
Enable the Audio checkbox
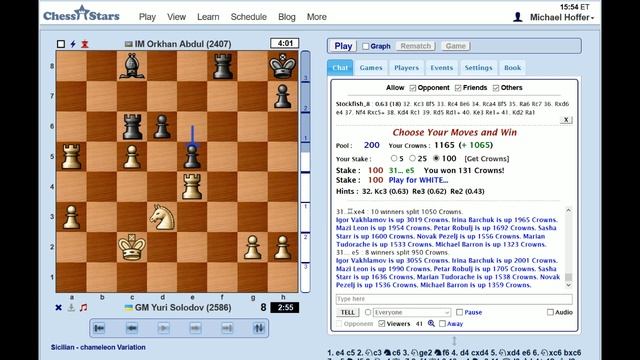click(550, 312)
